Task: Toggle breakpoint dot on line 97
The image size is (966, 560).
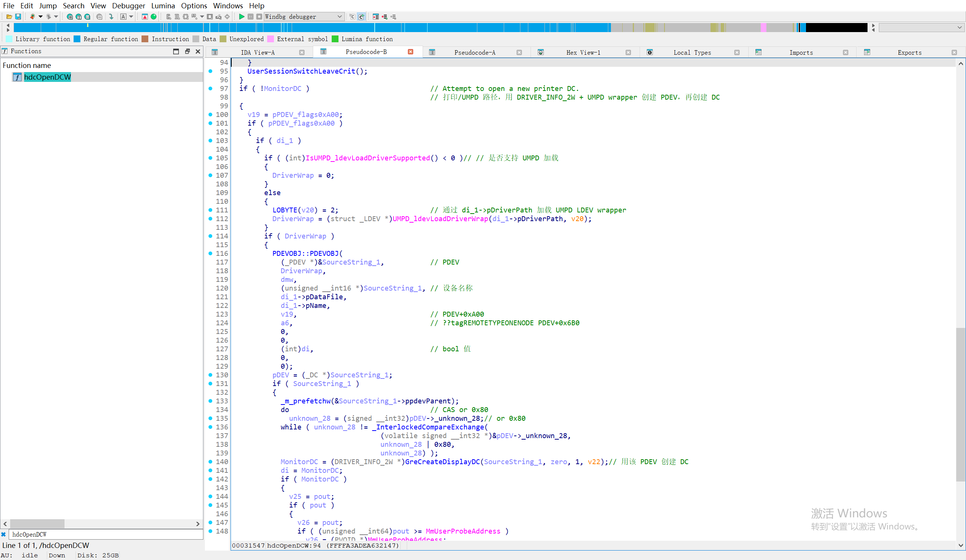Action: coord(211,89)
